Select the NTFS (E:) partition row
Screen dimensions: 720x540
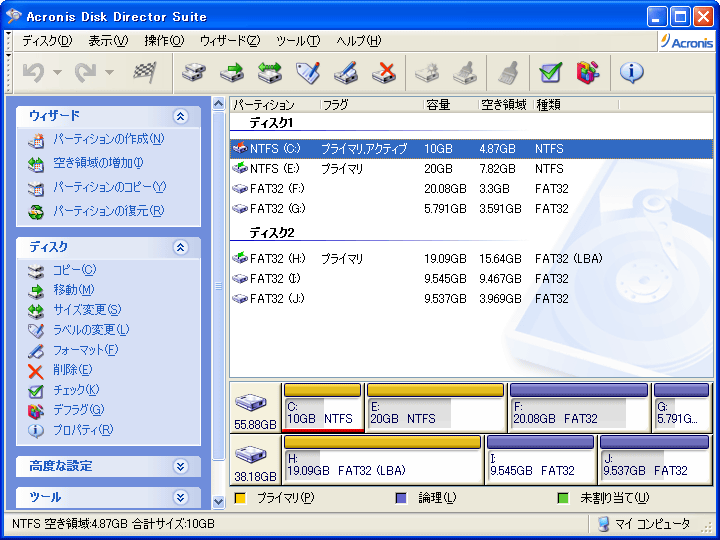pyautogui.click(x=471, y=169)
